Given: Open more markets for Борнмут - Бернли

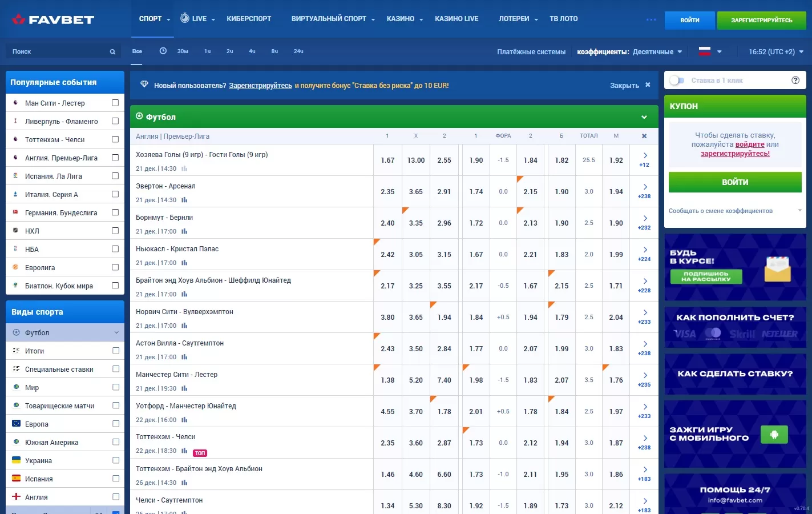Looking at the screenshot, I should coord(644,223).
